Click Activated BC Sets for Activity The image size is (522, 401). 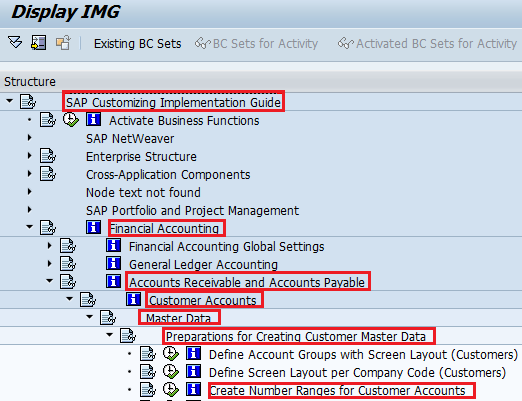427,44
